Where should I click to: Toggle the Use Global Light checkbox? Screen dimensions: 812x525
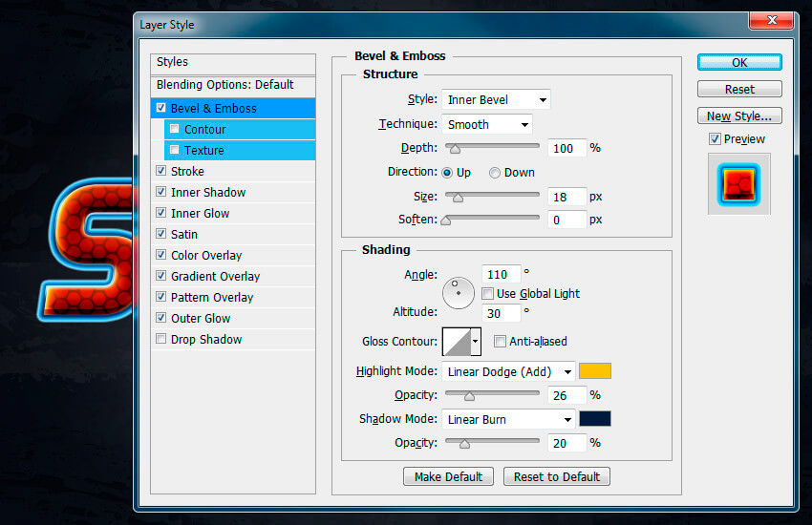coord(488,294)
